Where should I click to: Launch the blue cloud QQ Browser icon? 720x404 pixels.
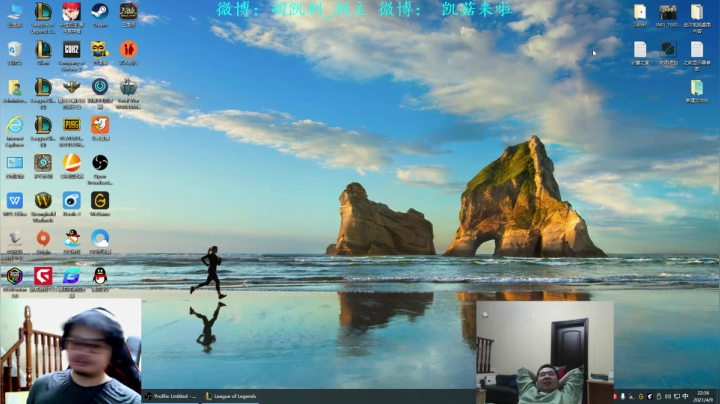tap(100, 239)
